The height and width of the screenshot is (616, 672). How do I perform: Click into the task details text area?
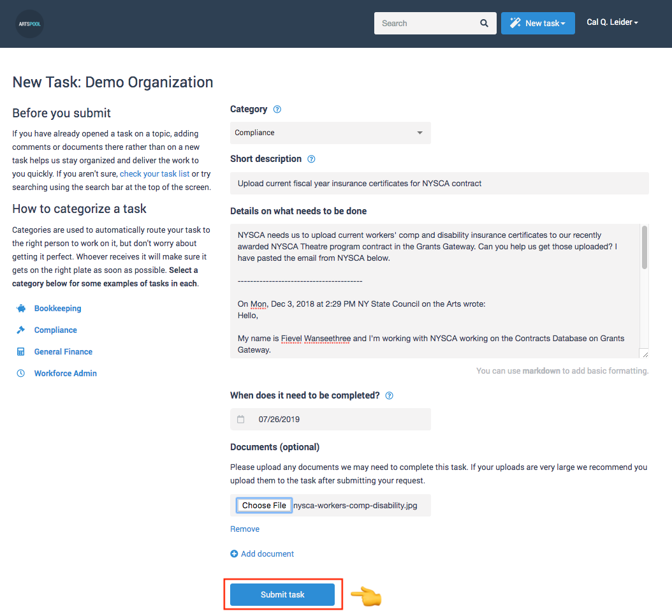click(x=435, y=291)
